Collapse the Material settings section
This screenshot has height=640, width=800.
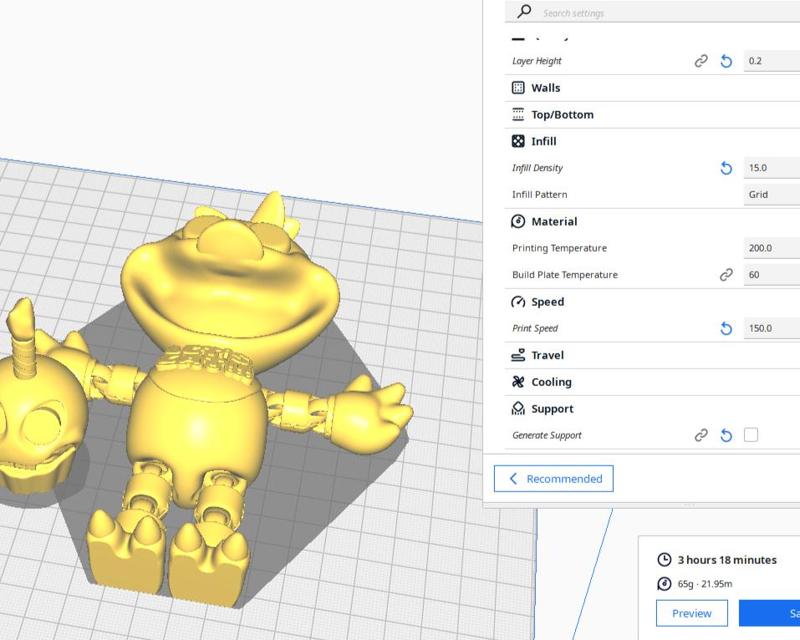click(653, 221)
